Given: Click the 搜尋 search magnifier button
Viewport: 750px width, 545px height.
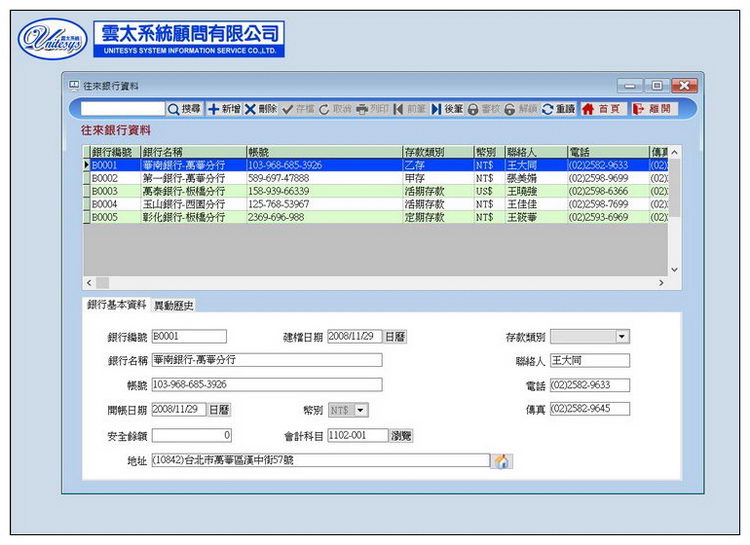Looking at the screenshot, I should [184, 108].
